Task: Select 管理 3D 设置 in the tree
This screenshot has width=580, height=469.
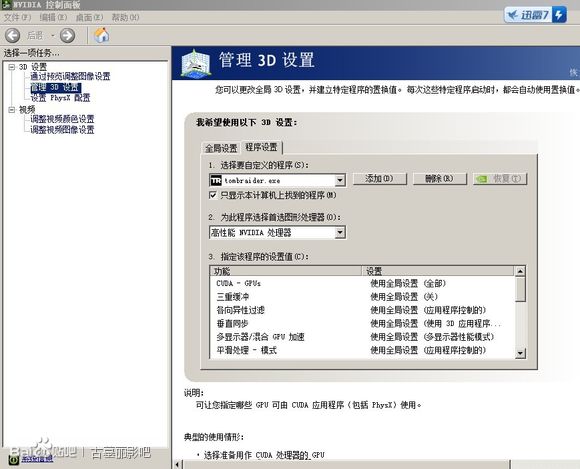Action: coord(56,87)
